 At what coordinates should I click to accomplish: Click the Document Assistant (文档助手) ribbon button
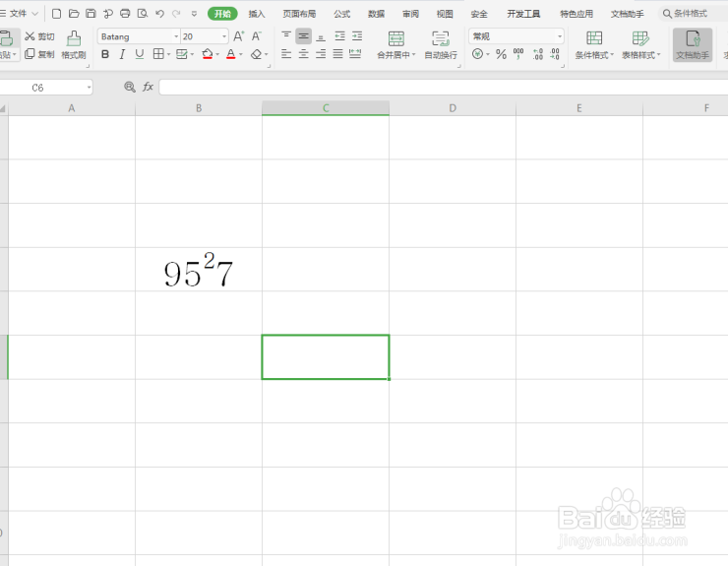(693, 45)
